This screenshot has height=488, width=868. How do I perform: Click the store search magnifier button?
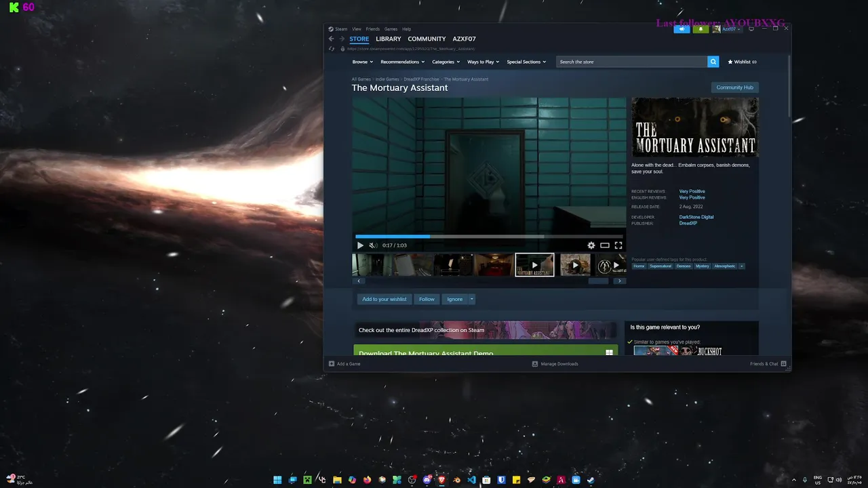[713, 62]
